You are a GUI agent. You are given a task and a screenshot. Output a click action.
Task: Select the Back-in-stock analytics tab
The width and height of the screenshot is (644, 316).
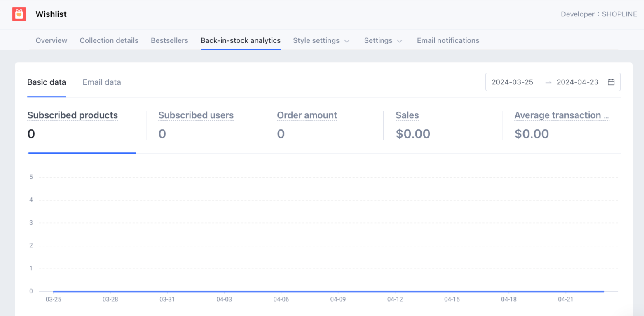pos(241,40)
